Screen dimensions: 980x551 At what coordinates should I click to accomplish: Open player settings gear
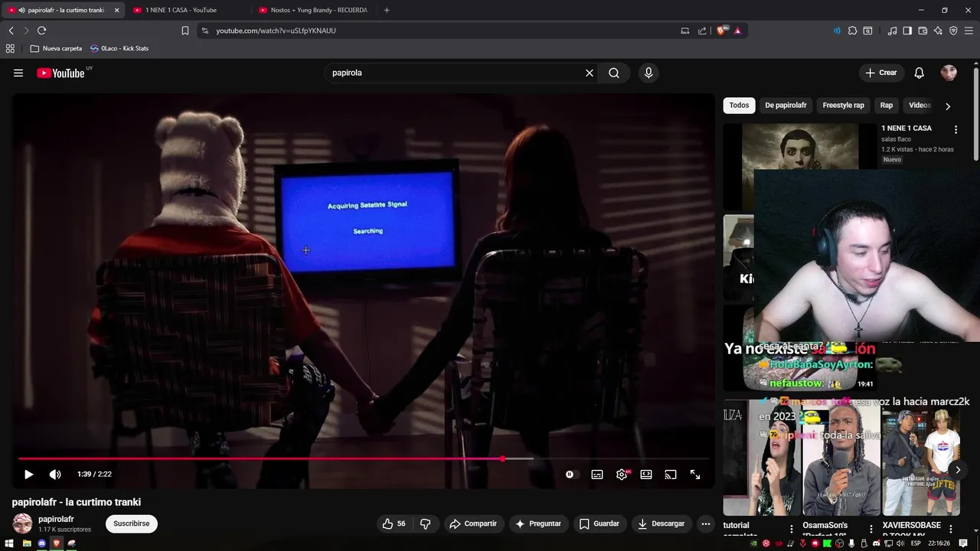click(x=622, y=474)
